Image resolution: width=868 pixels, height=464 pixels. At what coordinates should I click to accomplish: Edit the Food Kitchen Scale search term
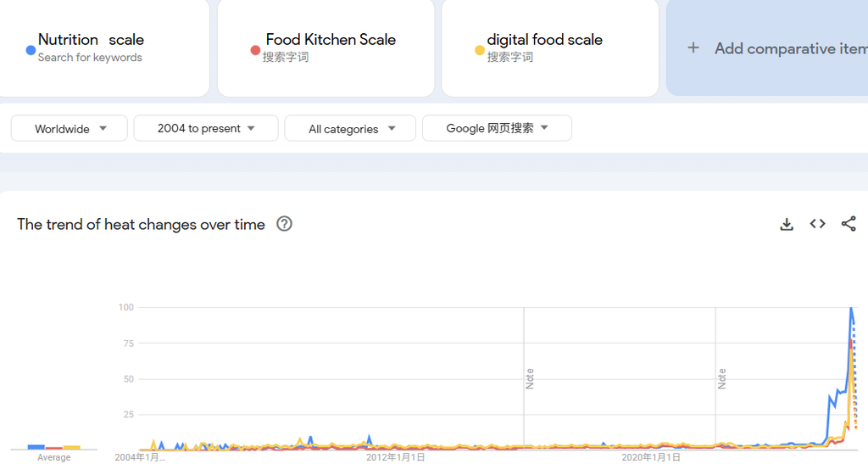coord(331,40)
